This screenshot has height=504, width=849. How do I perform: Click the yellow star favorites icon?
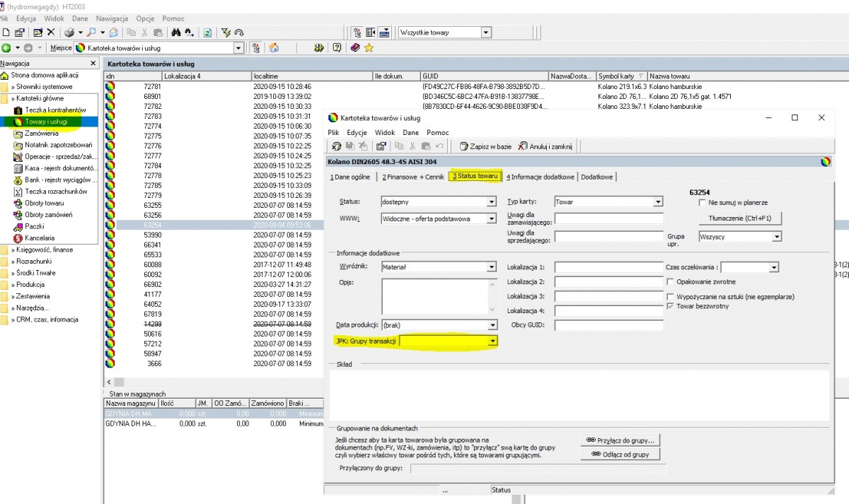(x=369, y=48)
